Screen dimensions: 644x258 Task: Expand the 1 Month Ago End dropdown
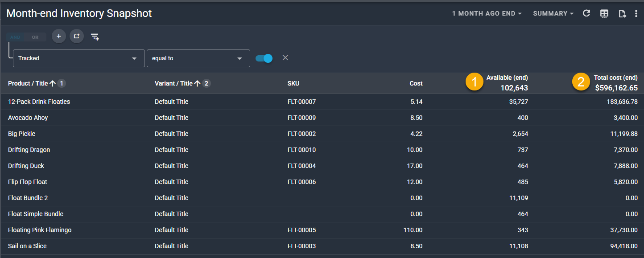487,14
